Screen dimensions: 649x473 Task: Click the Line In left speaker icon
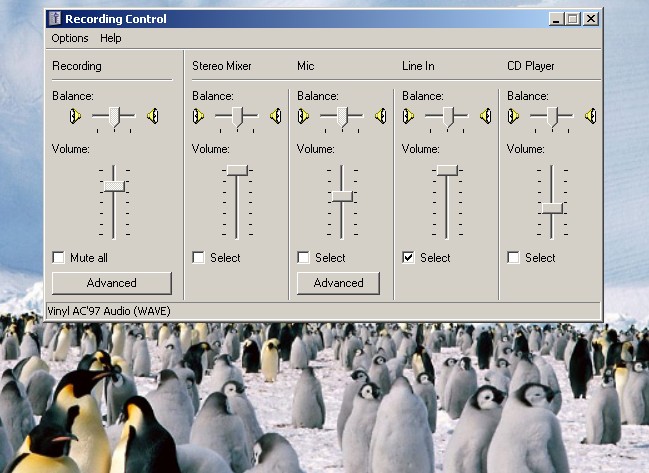point(409,116)
